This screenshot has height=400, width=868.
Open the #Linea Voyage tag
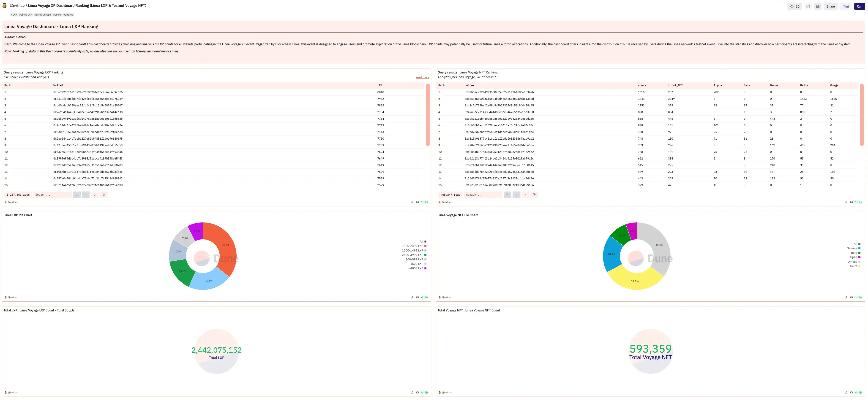[42, 15]
